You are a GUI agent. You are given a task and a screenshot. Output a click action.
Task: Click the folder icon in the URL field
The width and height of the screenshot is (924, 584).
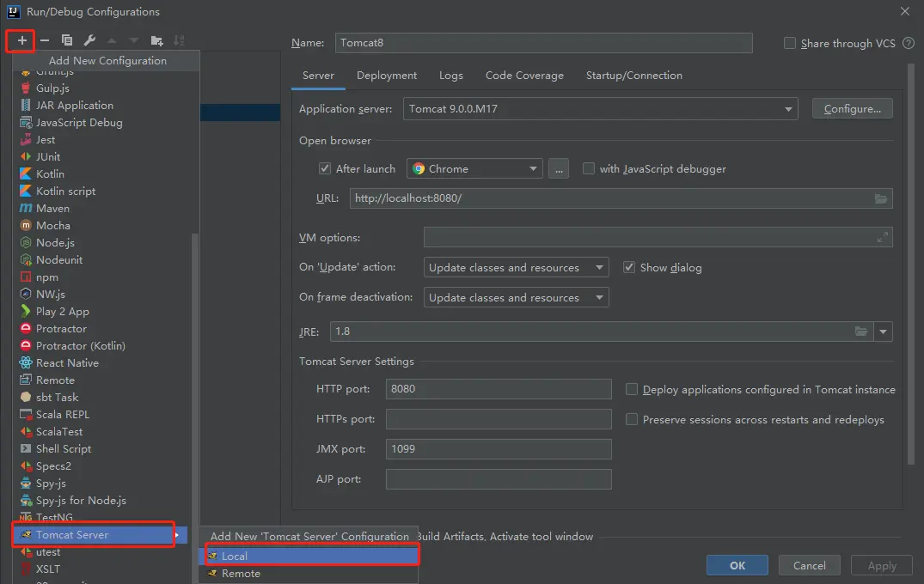click(x=880, y=198)
